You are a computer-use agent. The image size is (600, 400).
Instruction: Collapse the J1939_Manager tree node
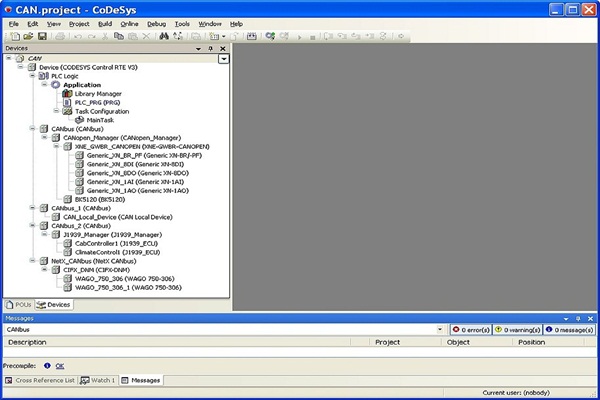[46, 234]
